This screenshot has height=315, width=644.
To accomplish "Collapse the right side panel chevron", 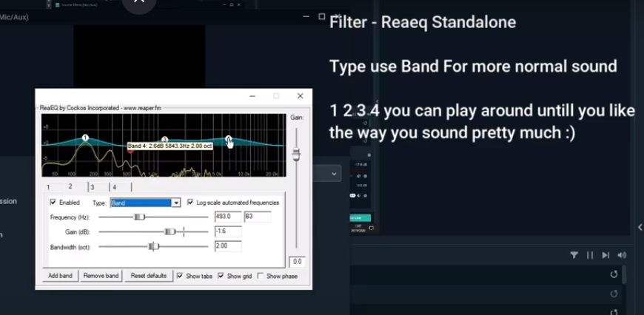I will point(640,227).
